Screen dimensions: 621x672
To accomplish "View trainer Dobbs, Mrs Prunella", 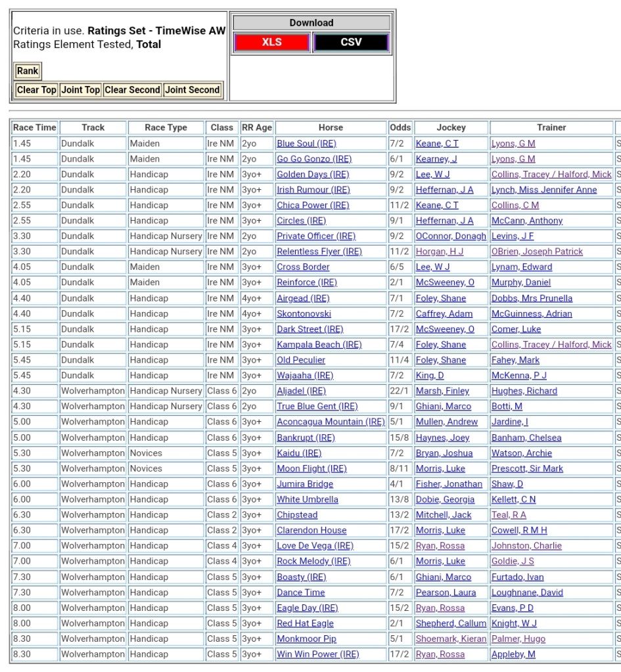I will [x=532, y=298].
